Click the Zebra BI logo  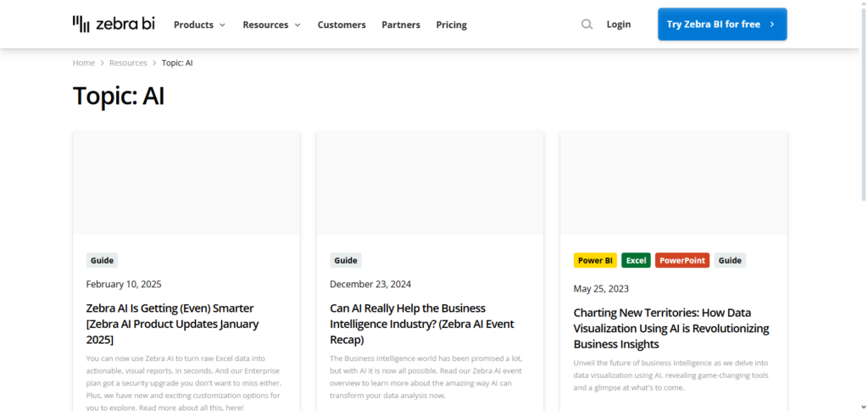click(x=114, y=24)
